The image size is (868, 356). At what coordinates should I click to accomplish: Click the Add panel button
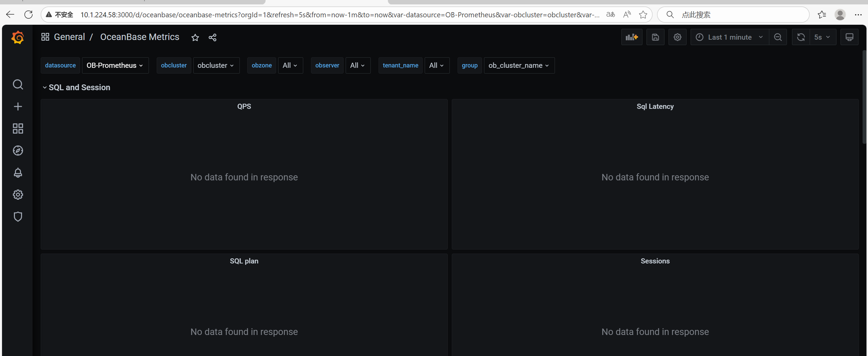(631, 37)
